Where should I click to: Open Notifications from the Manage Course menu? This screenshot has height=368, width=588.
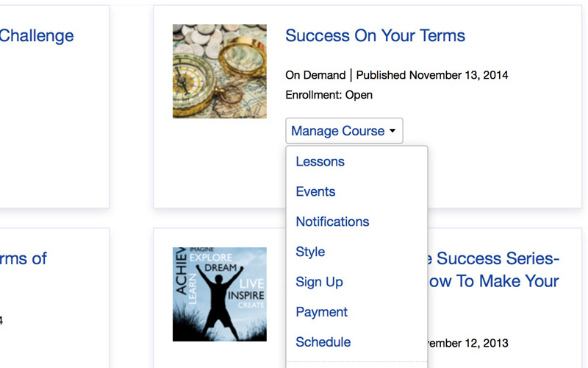pos(332,222)
